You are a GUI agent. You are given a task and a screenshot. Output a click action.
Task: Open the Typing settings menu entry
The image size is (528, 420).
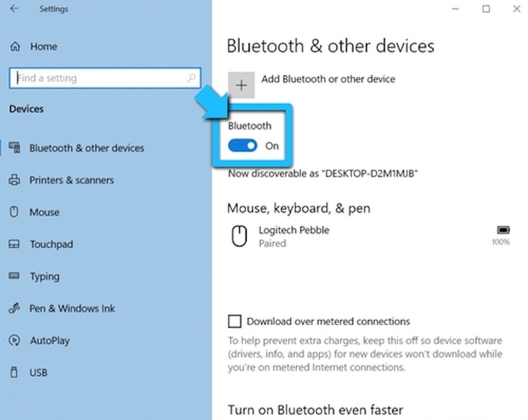coord(44,276)
